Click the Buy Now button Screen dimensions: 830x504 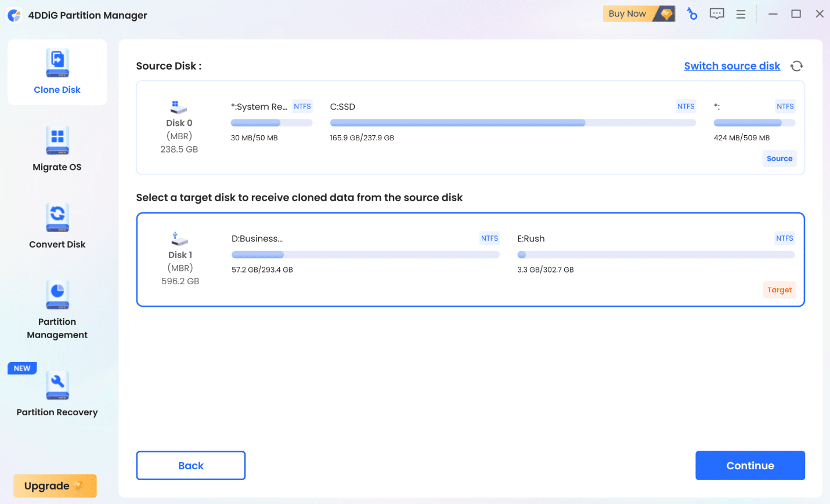coord(639,14)
